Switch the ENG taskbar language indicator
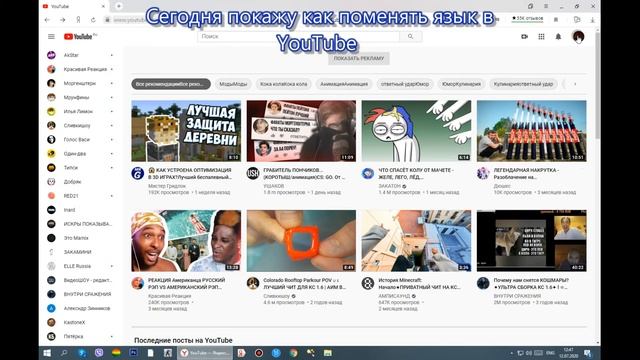This screenshot has width=640, height=360. coord(550,353)
